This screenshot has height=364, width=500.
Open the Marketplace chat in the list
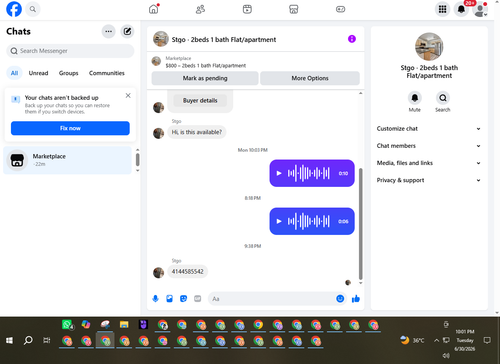click(68, 160)
